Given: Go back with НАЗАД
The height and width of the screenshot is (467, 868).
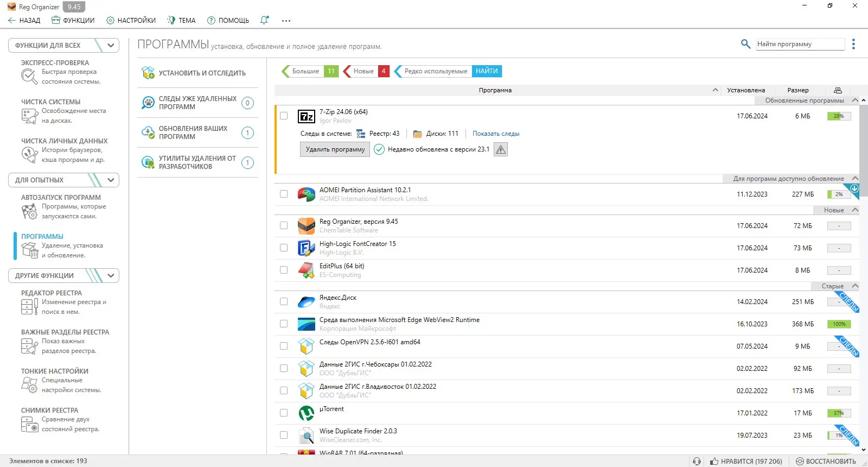Looking at the screenshot, I should pos(24,21).
